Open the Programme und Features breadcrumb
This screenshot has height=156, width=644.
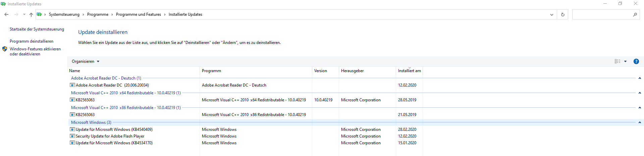pos(139,14)
